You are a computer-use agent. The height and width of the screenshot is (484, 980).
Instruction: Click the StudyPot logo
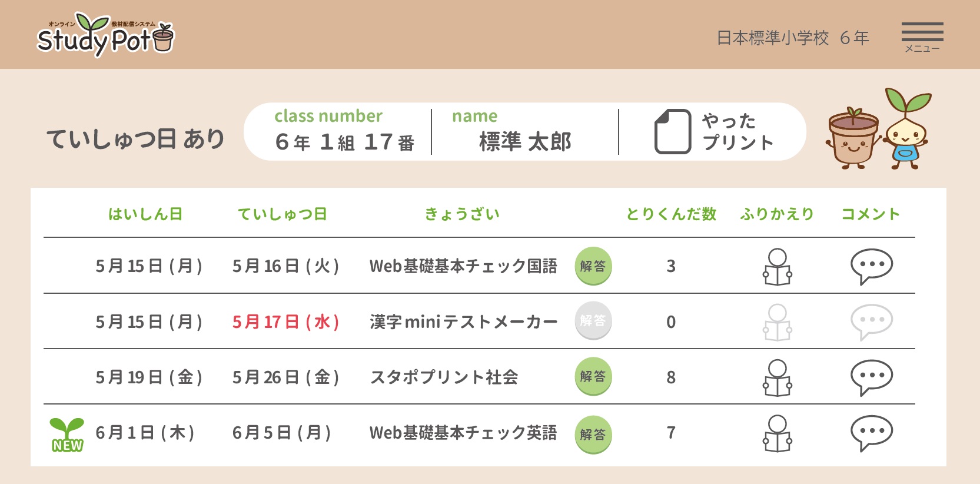[x=105, y=35]
